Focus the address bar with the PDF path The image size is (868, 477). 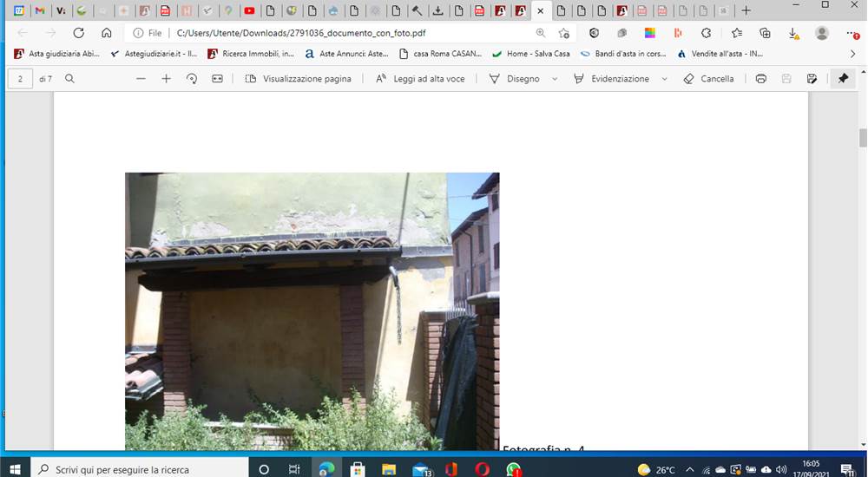click(x=301, y=33)
